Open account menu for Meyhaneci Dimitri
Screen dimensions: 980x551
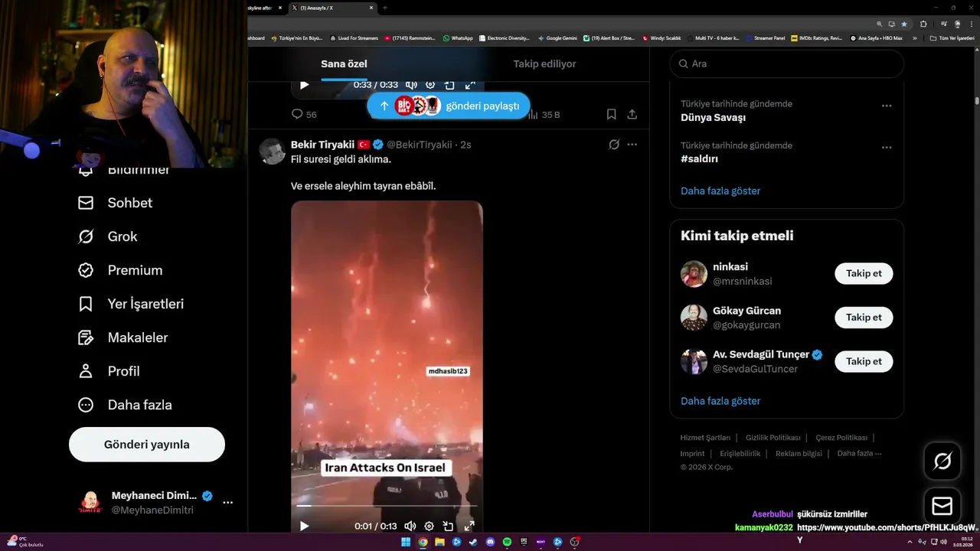(x=227, y=503)
